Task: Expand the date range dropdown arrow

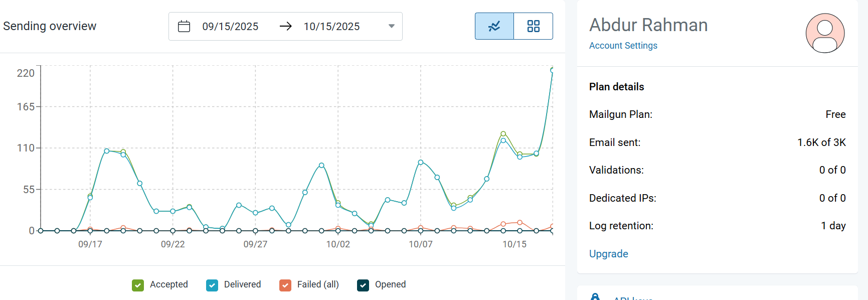Action: pyautogui.click(x=392, y=27)
